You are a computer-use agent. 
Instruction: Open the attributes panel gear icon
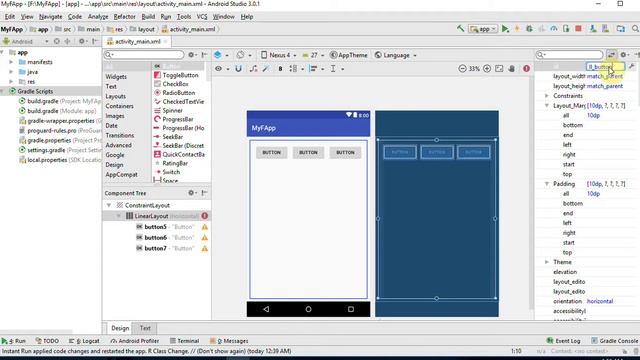623,55
